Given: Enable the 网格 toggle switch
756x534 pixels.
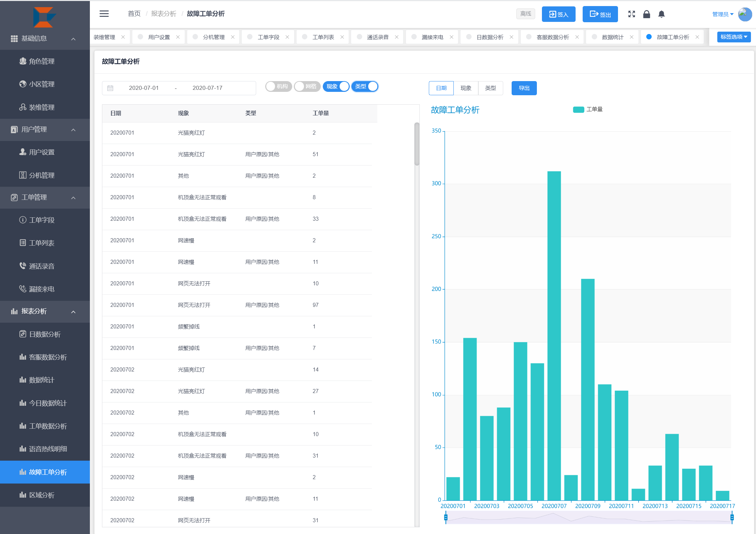Looking at the screenshot, I should coord(307,86).
